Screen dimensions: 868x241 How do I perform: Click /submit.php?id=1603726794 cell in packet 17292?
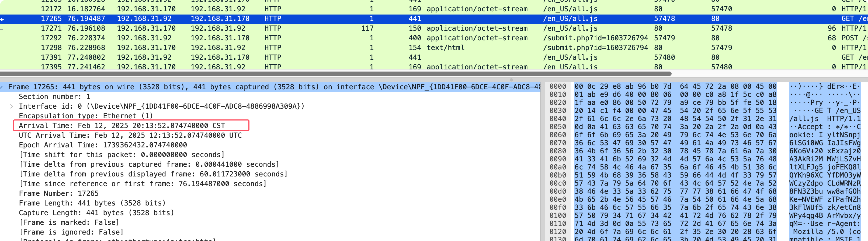point(595,38)
